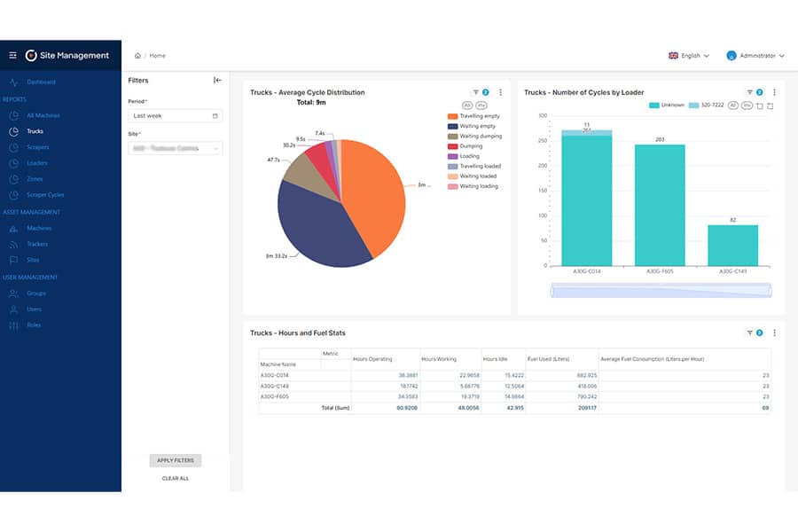Screen dimensions: 798x532
Task: Open three-dot menu on Hours and Fuel Stats
Action: point(774,333)
